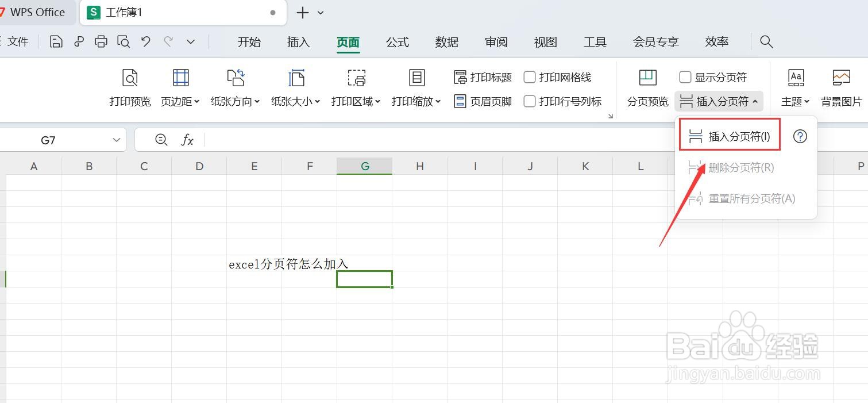Select the 插入分页符(I) menu entry
The width and height of the screenshot is (868, 403).
coord(729,135)
